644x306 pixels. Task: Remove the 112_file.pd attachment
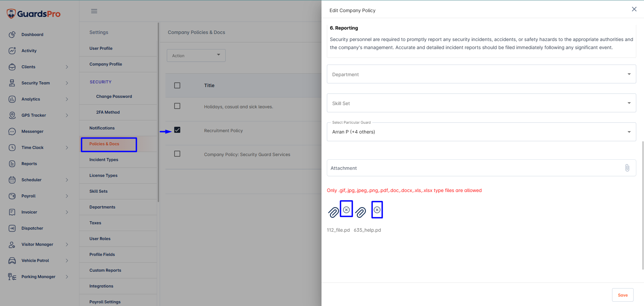(346, 210)
